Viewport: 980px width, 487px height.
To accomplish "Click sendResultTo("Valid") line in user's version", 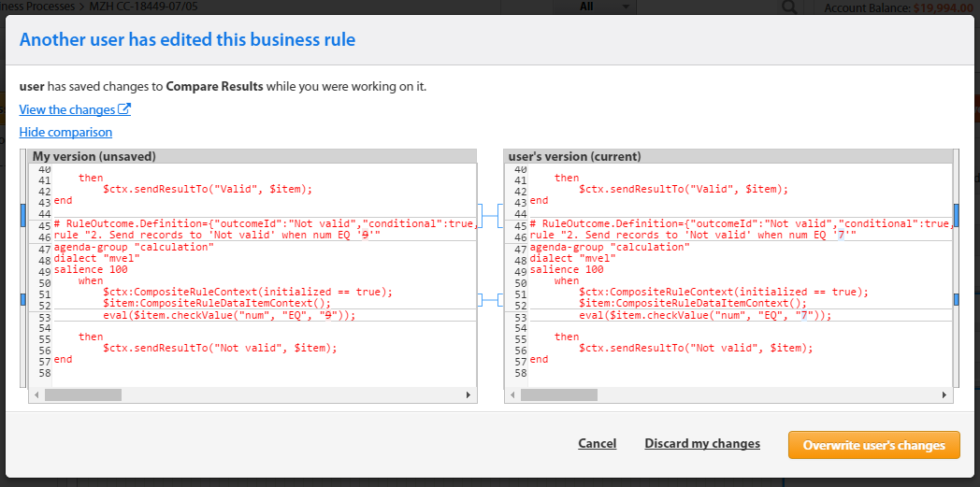I will (684, 189).
